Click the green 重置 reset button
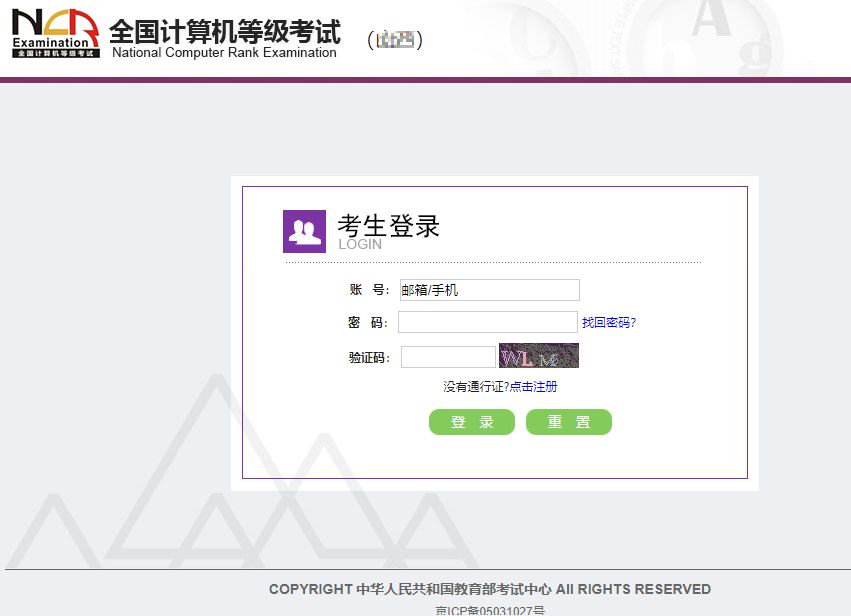 569,422
